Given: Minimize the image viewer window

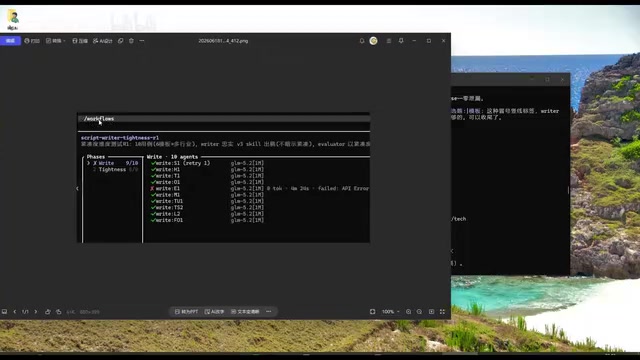Looking at the screenshot, I should pyautogui.click(x=414, y=41).
